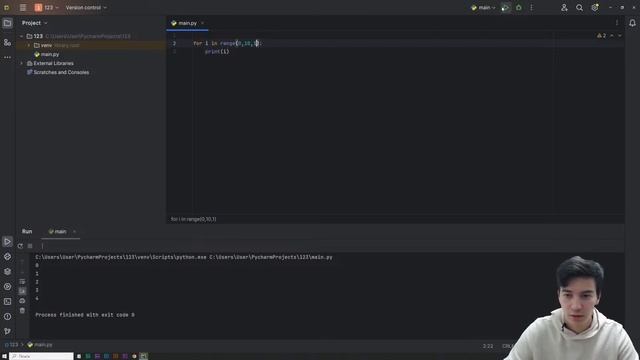Image resolution: width=640 pixels, height=360 pixels.
Task: Toggle the Project tool window folder icon
Action: pyautogui.click(x=7, y=23)
